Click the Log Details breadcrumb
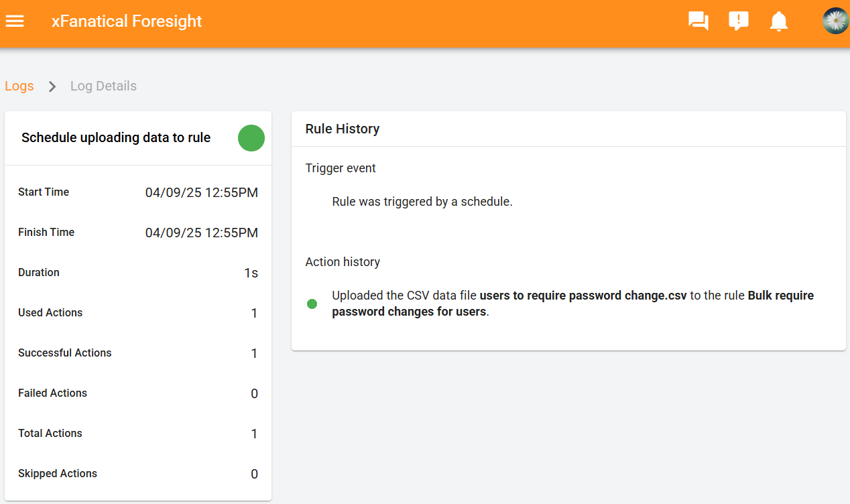This screenshot has width=850, height=504. (103, 86)
